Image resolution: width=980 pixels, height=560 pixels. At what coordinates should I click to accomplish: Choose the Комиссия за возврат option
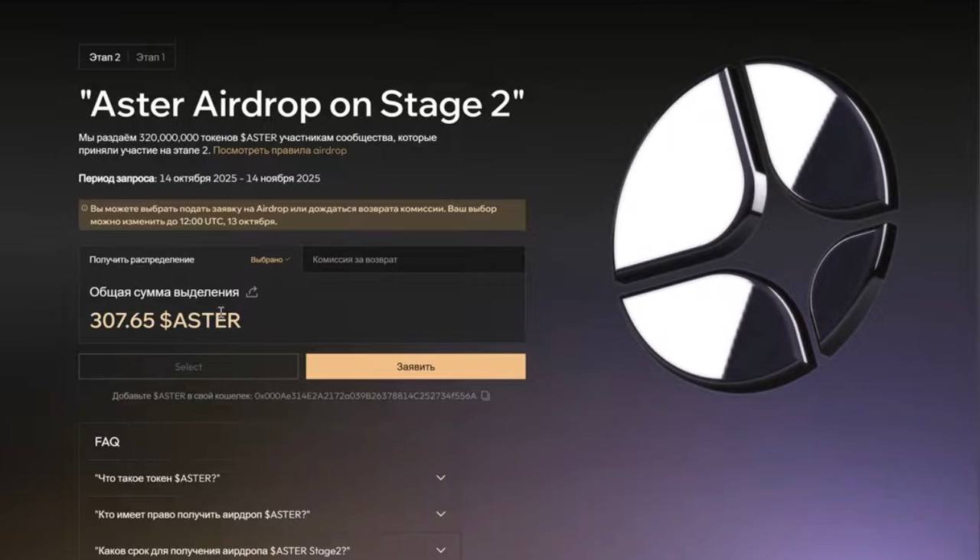pos(413,259)
